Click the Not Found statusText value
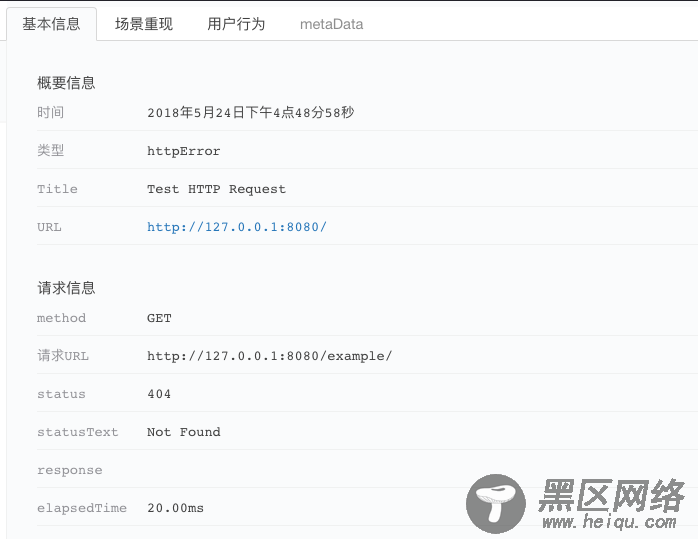This screenshot has width=698, height=539. [x=183, y=432]
